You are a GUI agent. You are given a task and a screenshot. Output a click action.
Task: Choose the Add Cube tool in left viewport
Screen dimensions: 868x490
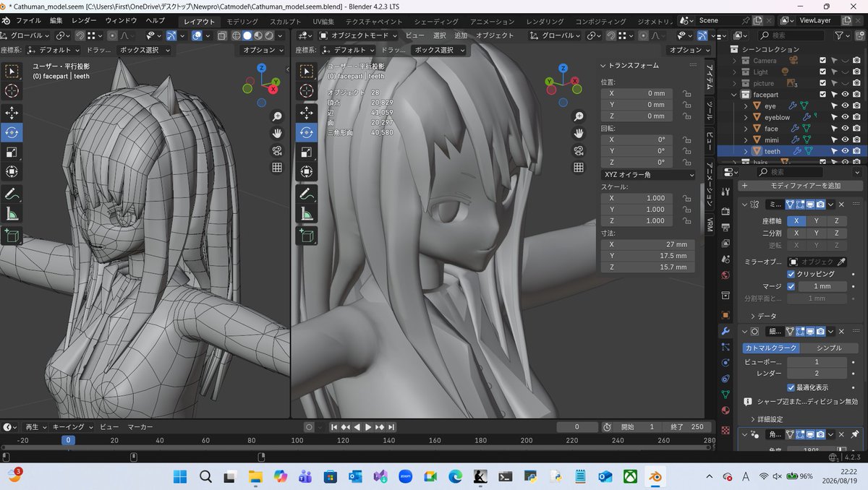[12, 235]
